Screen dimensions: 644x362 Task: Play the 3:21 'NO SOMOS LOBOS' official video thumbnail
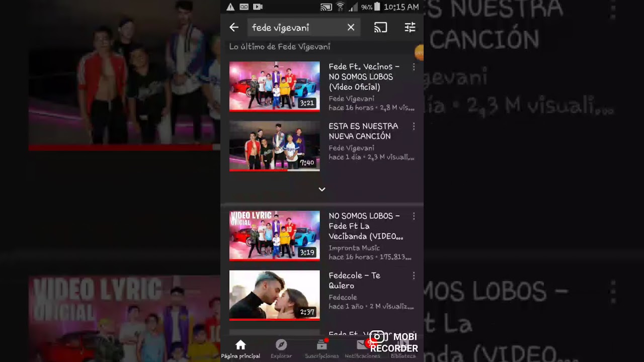coord(274,86)
